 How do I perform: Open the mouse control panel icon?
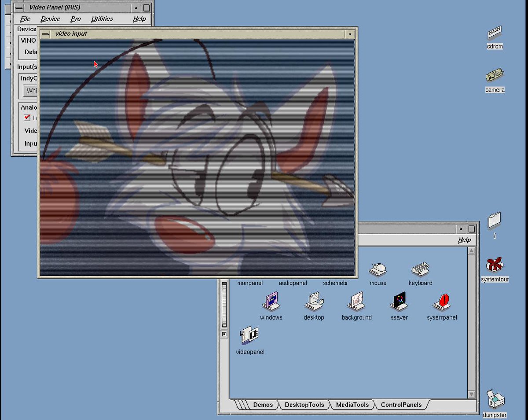coord(378,269)
